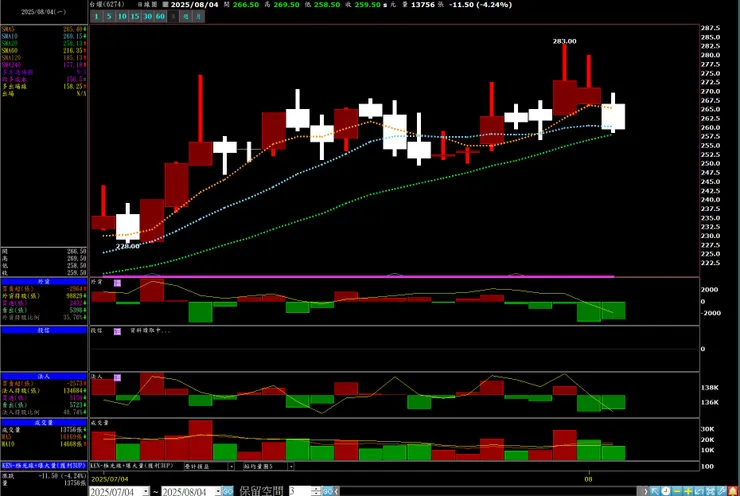
Task: Click the 283.00 high price label
Action: 564,41
